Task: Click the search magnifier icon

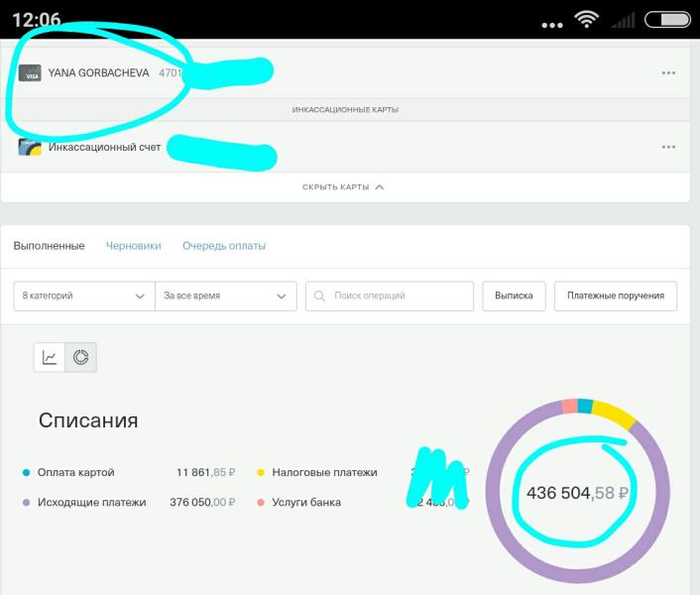Action: 319,296
